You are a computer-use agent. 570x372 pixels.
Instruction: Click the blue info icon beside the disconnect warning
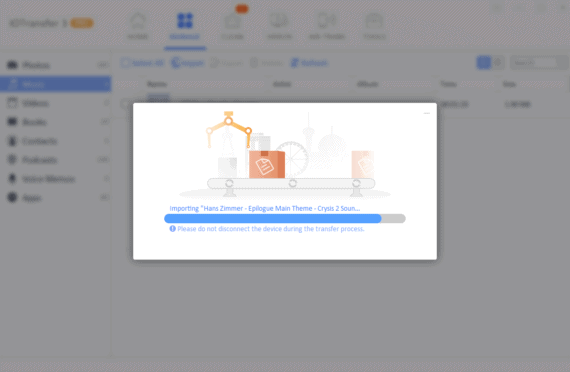[x=172, y=229]
